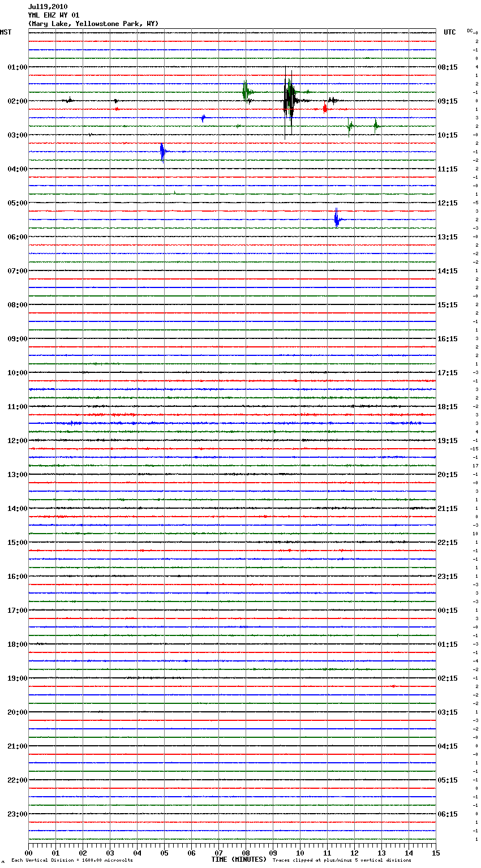Click the small blue event near minute 6.5
Viewport: 481px width, 868px height.
pos(203,118)
